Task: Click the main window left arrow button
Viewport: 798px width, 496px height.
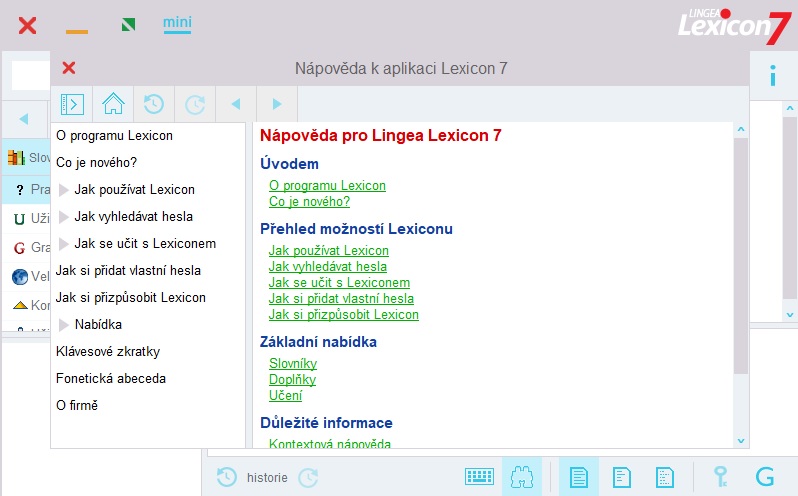Action: pos(23,119)
